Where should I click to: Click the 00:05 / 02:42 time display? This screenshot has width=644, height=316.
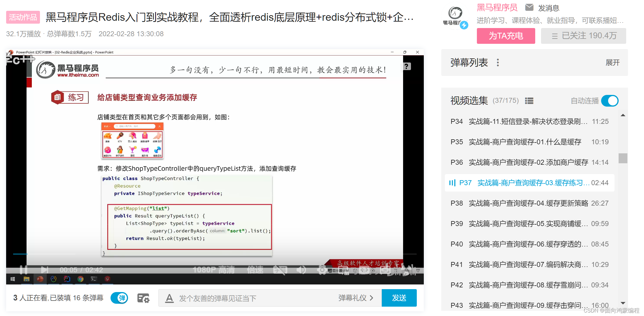click(x=81, y=270)
